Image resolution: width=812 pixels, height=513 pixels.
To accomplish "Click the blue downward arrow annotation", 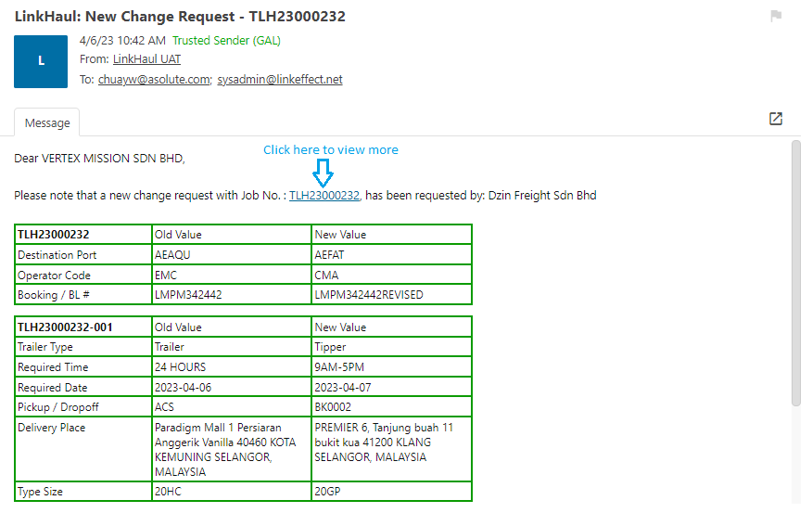I will [x=324, y=172].
